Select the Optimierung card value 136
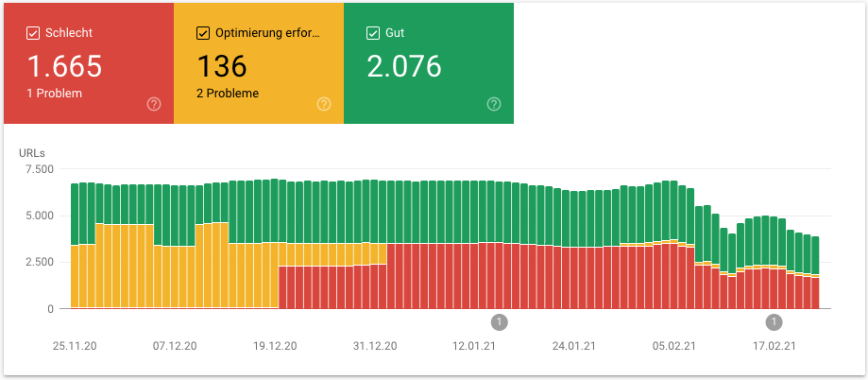Screen dimensions: 868x380 coord(222,66)
